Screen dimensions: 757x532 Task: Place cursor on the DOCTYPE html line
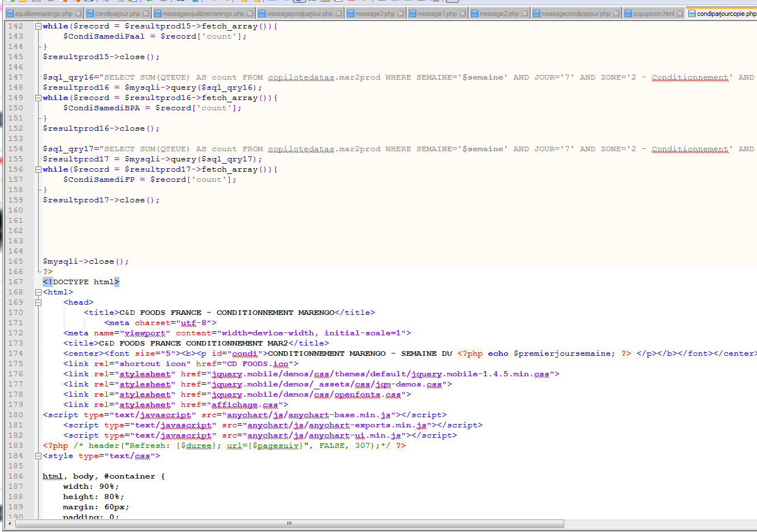pos(81,282)
